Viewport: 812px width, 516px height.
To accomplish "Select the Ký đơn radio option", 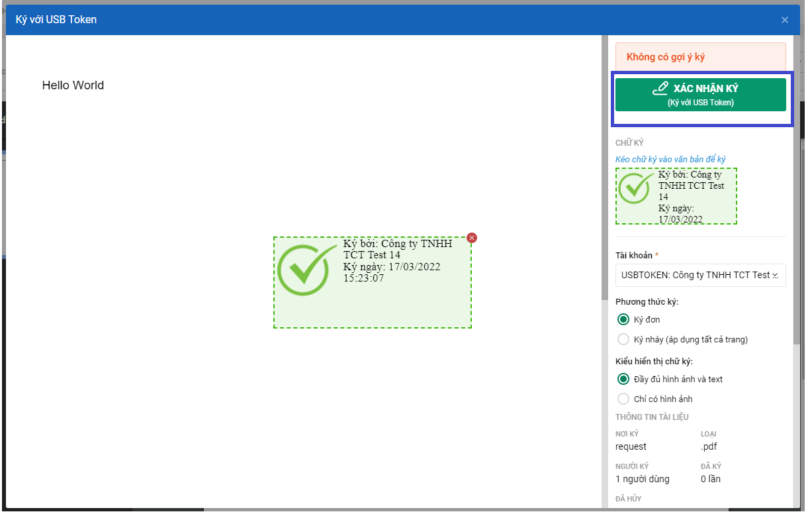I will tap(623, 319).
